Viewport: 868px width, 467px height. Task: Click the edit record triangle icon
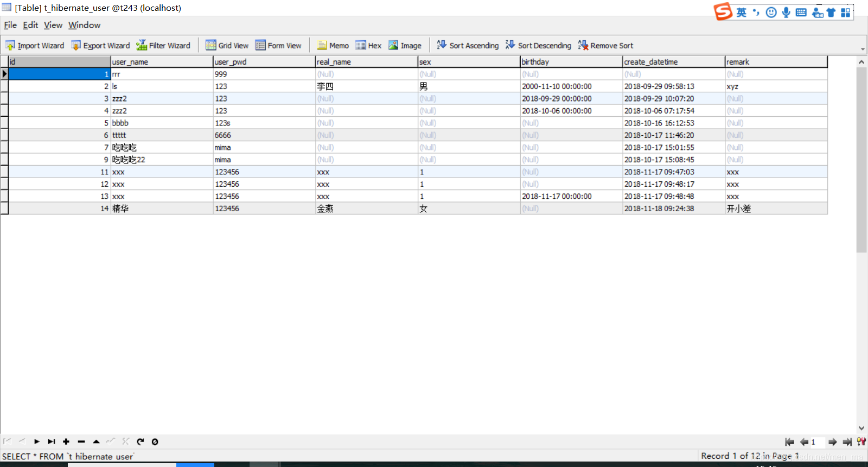[x=96, y=441]
